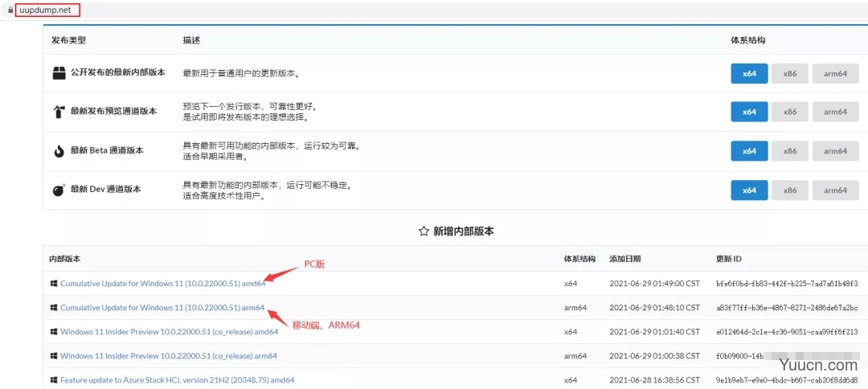Click the 体系结构 header in top table
Viewport: 868px width, 389px height.
click(748, 40)
